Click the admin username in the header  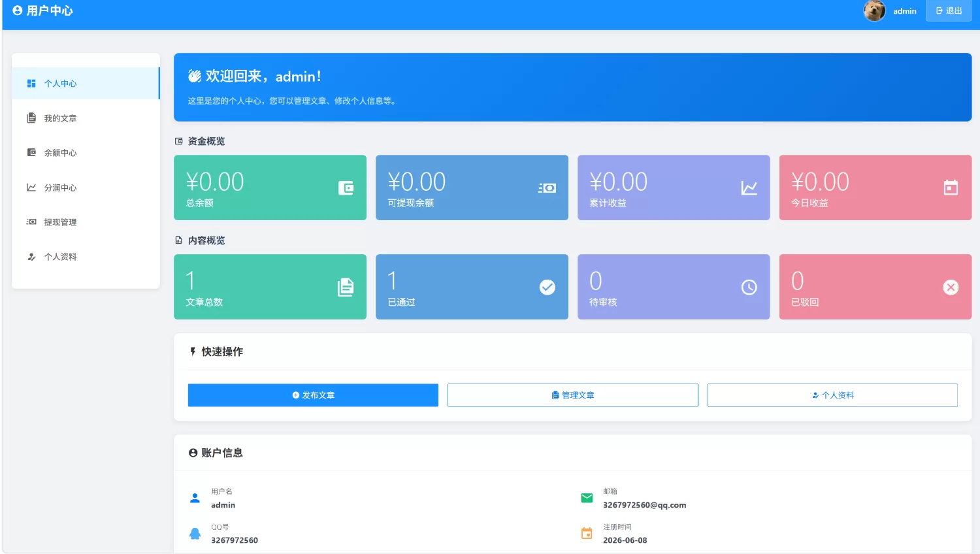(905, 11)
